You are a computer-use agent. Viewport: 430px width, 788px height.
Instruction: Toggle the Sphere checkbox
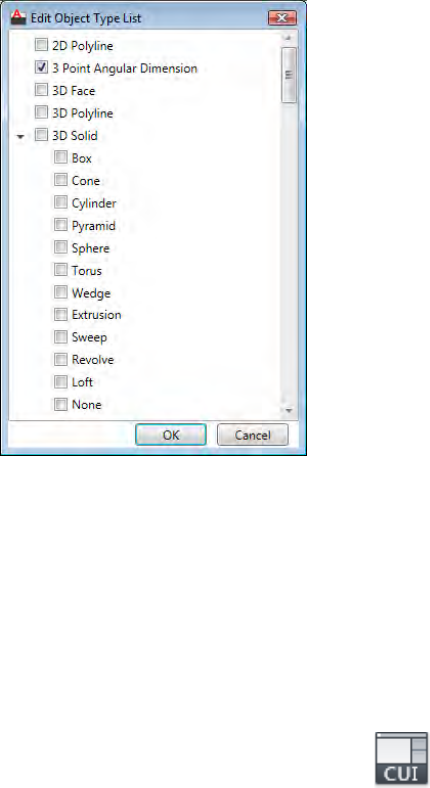[x=61, y=247]
